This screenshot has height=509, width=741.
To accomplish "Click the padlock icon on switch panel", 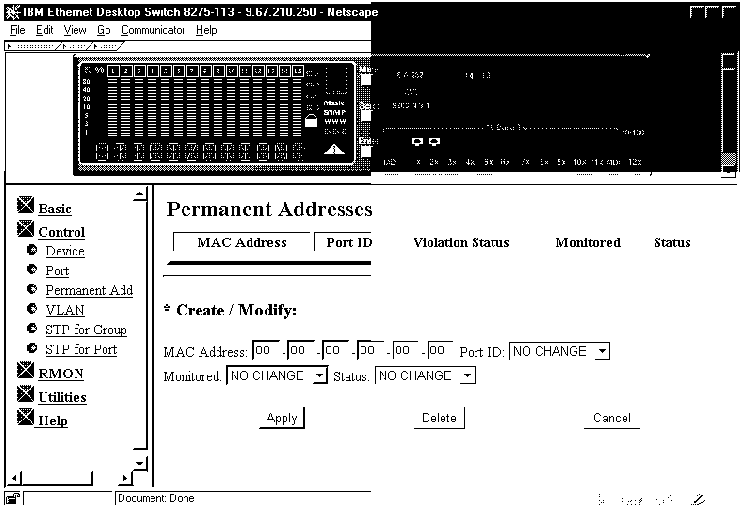I will click(x=311, y=122).
